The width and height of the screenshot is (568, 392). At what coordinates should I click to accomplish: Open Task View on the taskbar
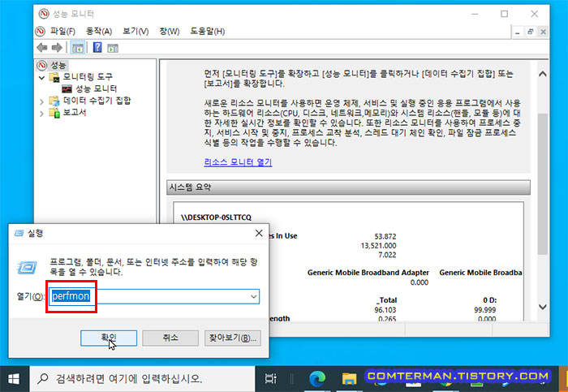pyautogui.click(x=270, y=379)
